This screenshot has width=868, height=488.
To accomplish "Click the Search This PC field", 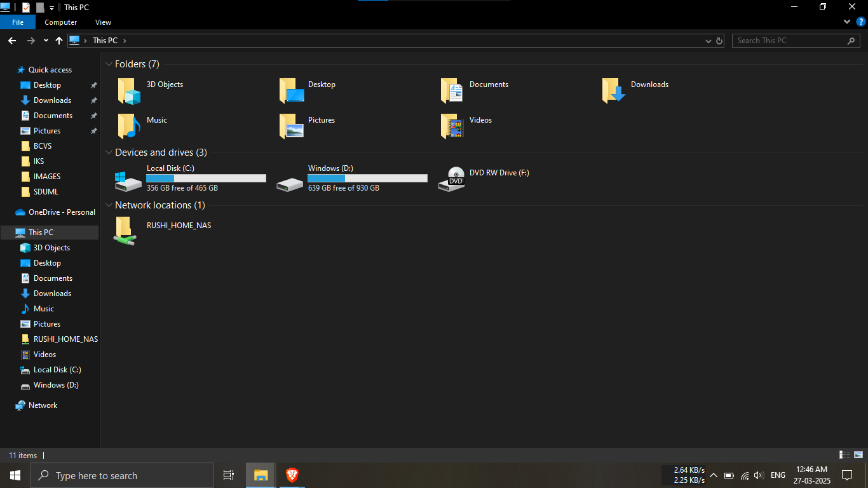I will (x=790, y=41).
